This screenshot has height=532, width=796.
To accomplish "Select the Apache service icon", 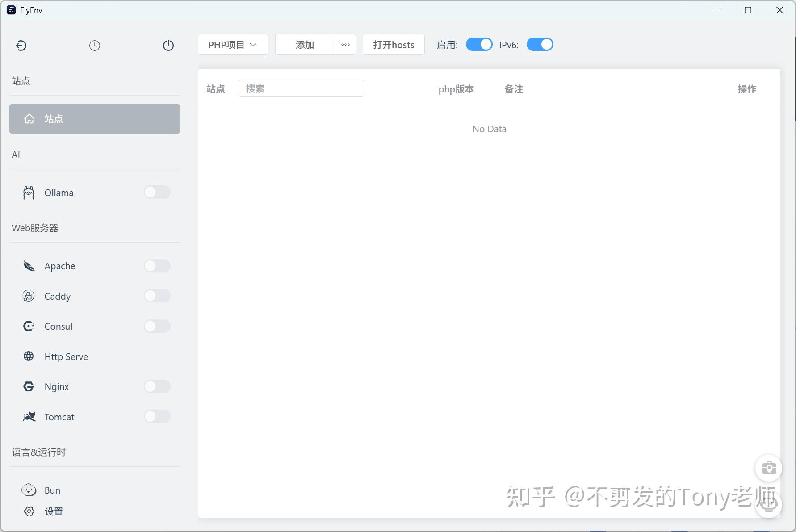I will (x=29, y=266).
